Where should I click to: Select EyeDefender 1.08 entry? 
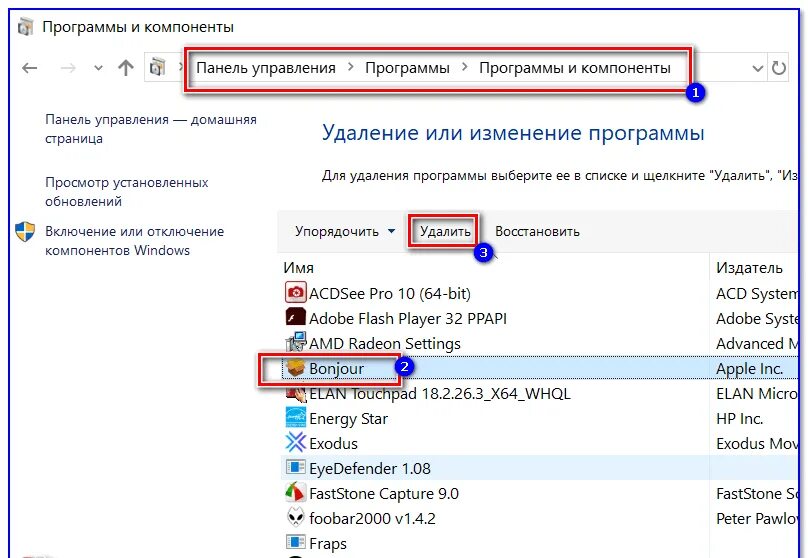click(x=369, y=468)
